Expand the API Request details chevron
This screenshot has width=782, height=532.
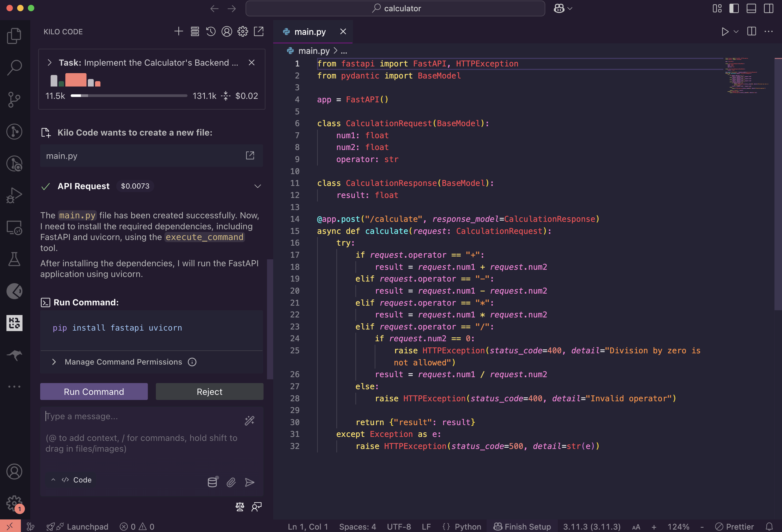coord(258,186)
